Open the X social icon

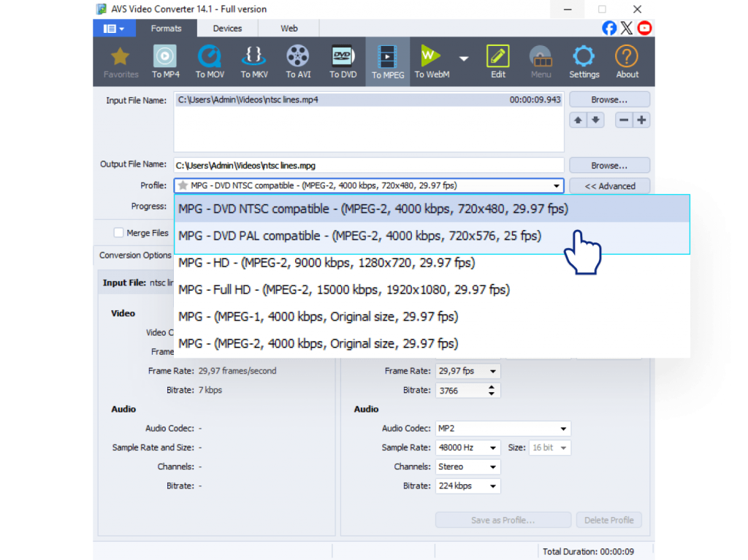627,28
